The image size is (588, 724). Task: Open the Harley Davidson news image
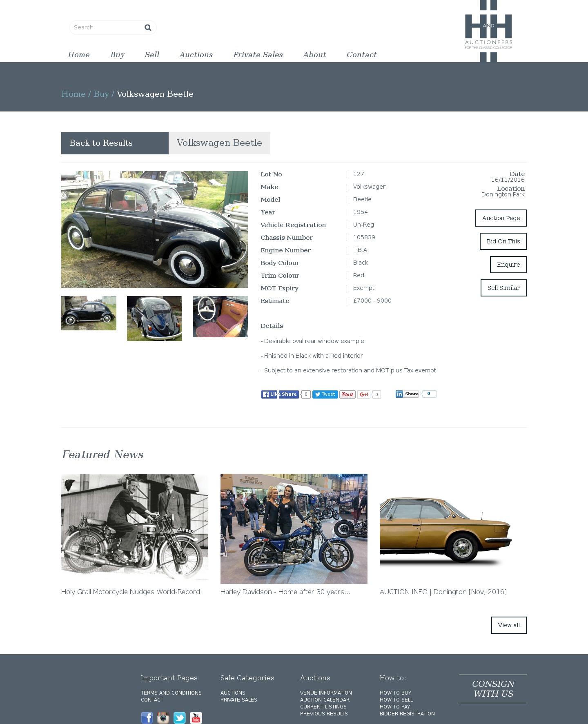pyautogui.click(x=294, y=529)
